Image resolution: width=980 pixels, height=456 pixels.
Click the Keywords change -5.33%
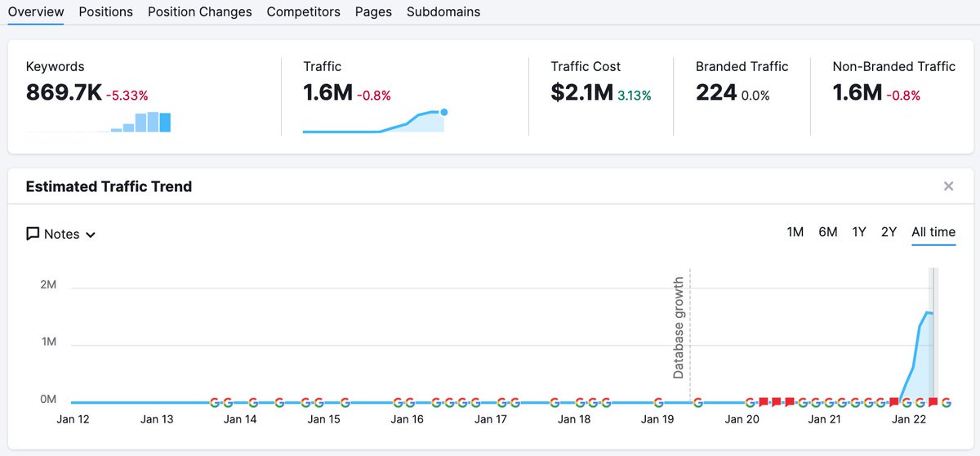(x=129, y=96)
